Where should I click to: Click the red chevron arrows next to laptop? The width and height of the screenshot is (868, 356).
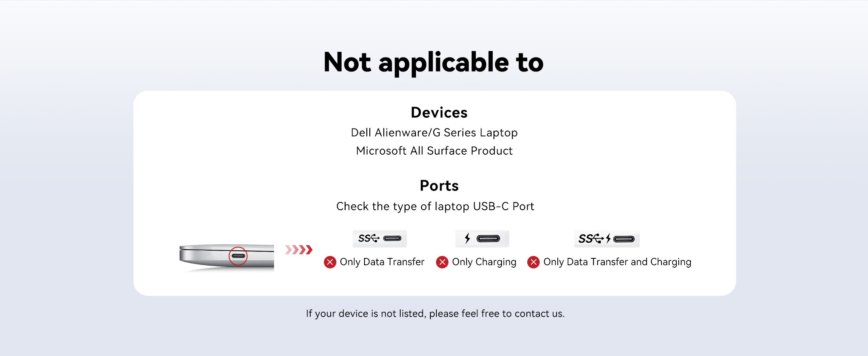pos(299,250)
